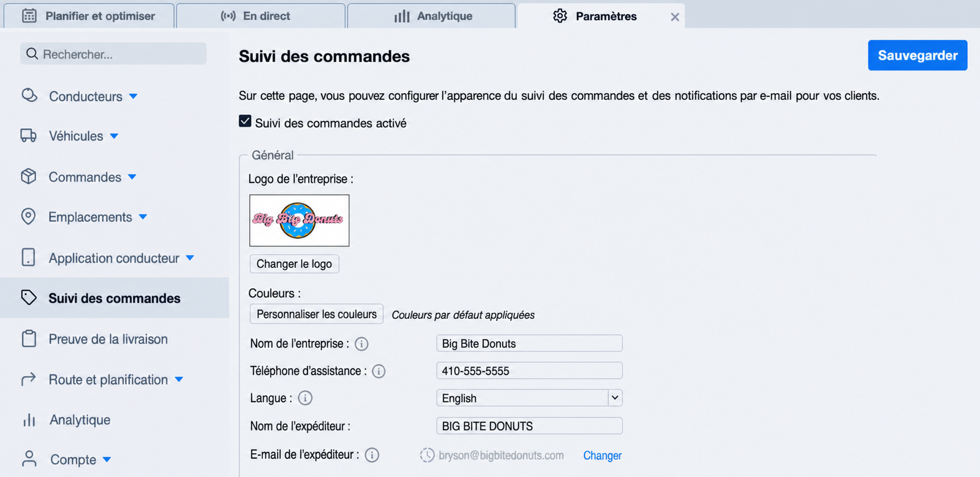980x477 pixels.
Task: Uncheck Suivi des commandes activé checkbox
Action: tap(245, 121)
